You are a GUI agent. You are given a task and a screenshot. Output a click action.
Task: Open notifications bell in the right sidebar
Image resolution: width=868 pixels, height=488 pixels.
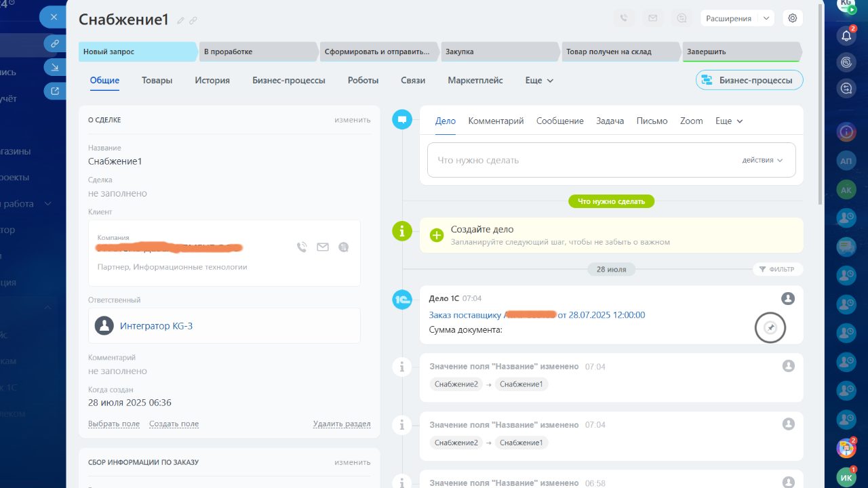(846, 36)
